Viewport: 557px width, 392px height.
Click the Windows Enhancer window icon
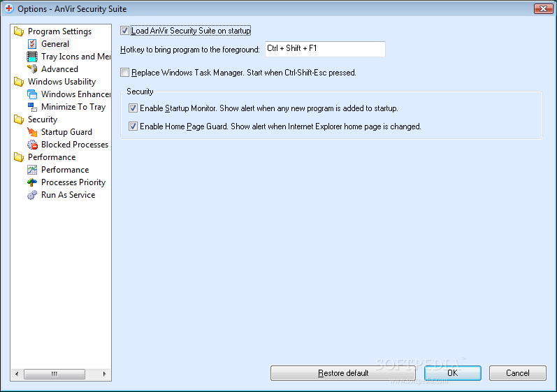[x=32, y=94]
